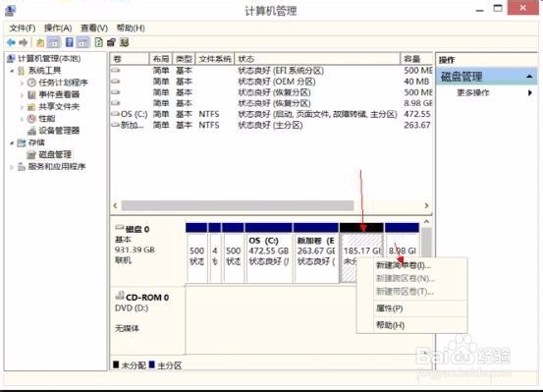Sort by the 状态 column header

[317, 59]
